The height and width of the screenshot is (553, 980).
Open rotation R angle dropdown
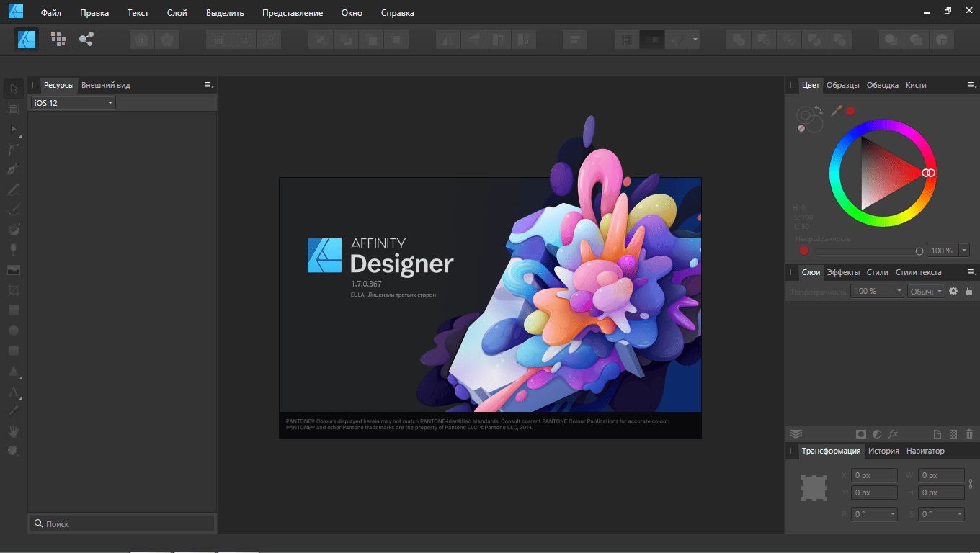893,514
